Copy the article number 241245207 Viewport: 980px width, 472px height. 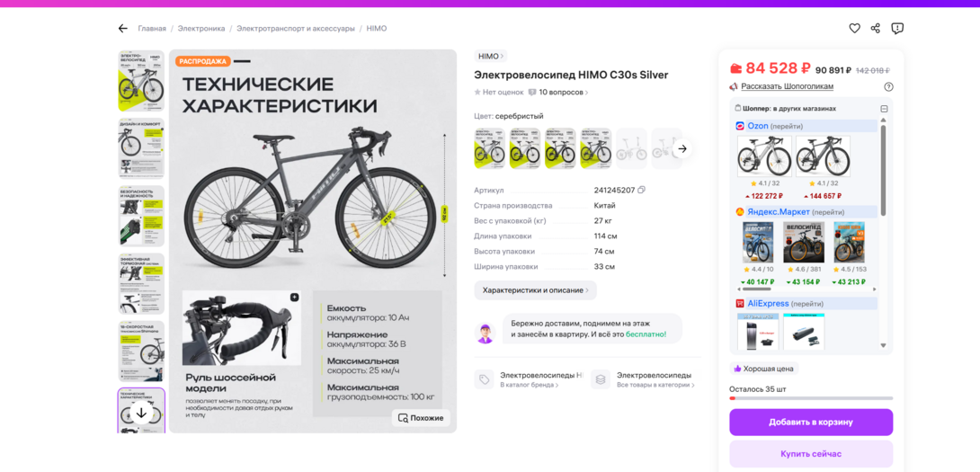click(641, 190)
